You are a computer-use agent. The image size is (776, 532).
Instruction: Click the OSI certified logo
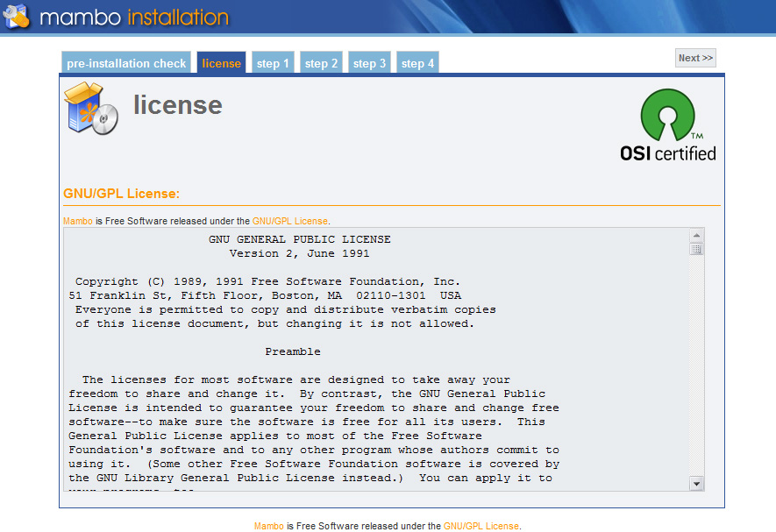(667, 125)
